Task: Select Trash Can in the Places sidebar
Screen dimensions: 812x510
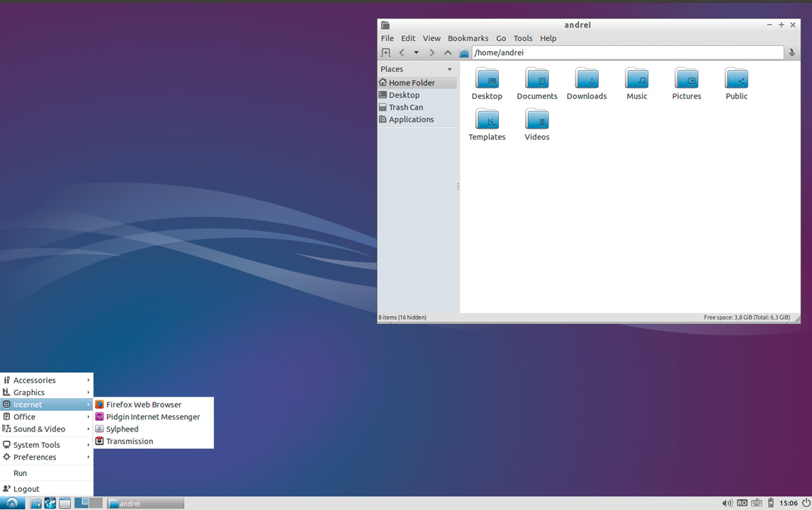Action: [x=405, y=108]
